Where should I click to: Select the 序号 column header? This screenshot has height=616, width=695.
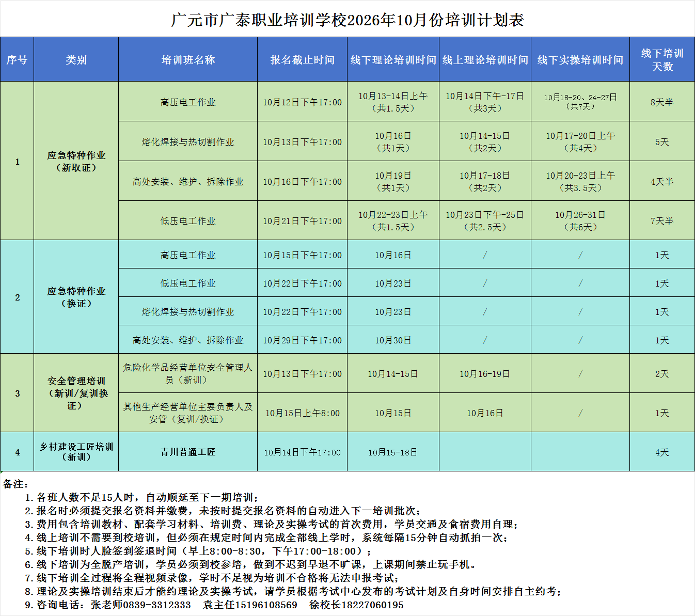(17, 59)
